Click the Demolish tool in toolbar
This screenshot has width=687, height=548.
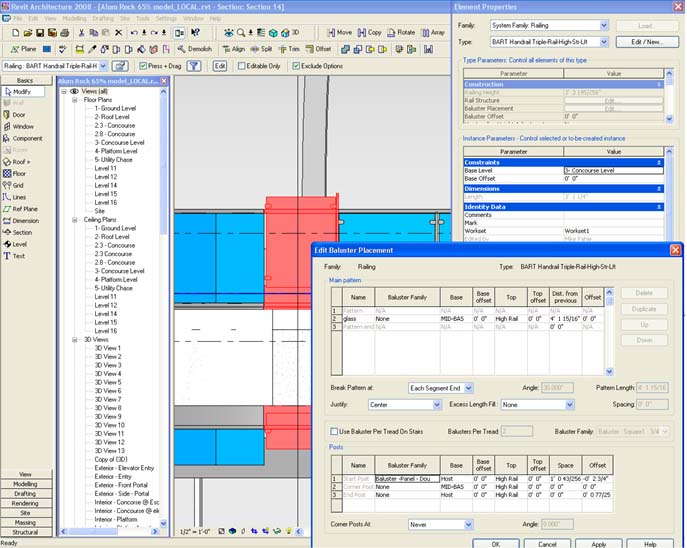tap(195, 48)
